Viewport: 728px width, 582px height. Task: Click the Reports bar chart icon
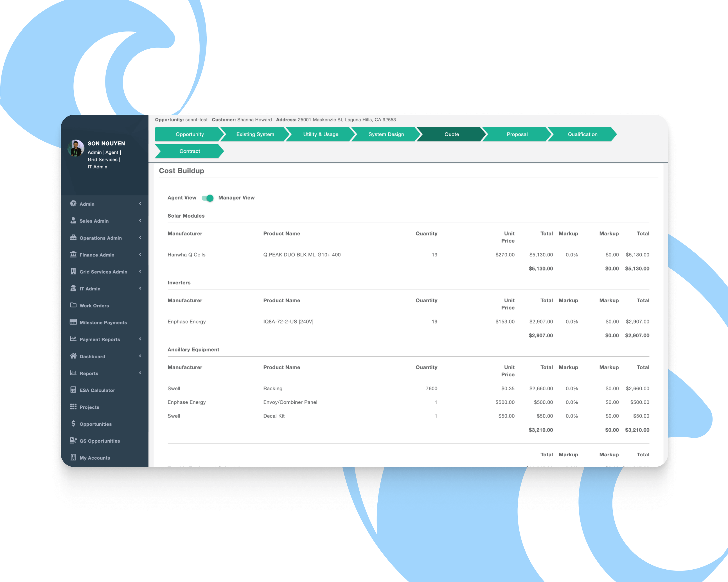[73, 373]
